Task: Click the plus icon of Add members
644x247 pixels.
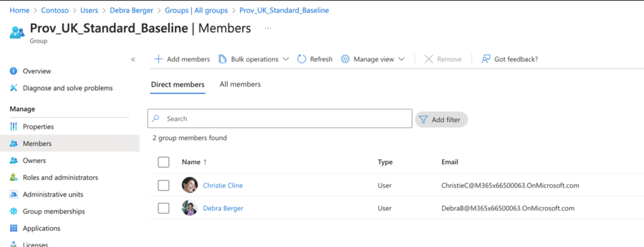Action: tap(158, 59)
